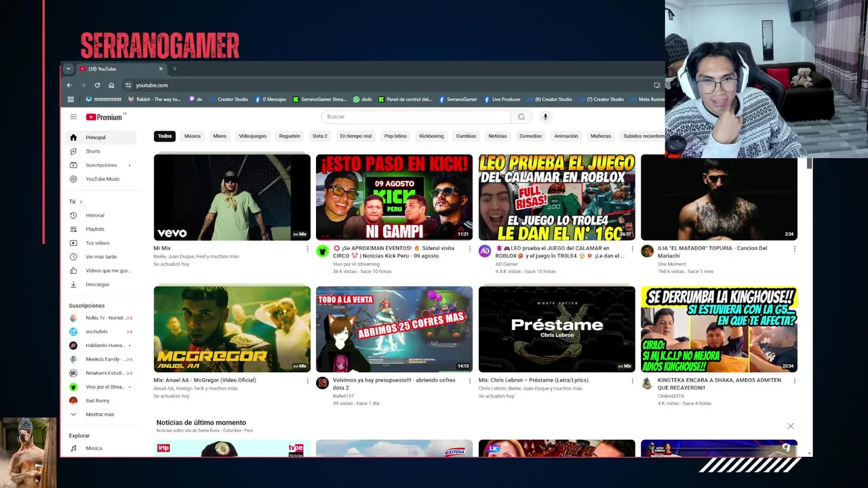Reload the page with refresh icon

[97, 85]
